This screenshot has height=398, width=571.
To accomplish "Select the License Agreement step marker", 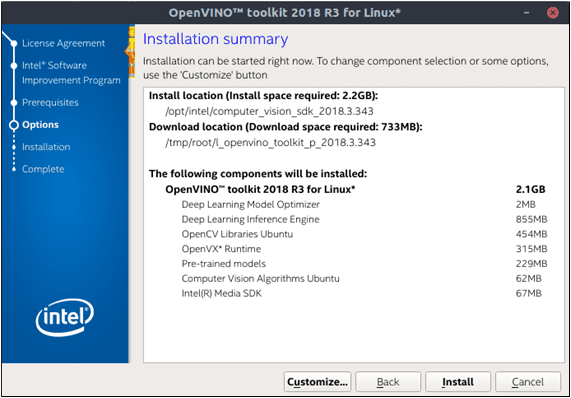I will click(14, 43).
